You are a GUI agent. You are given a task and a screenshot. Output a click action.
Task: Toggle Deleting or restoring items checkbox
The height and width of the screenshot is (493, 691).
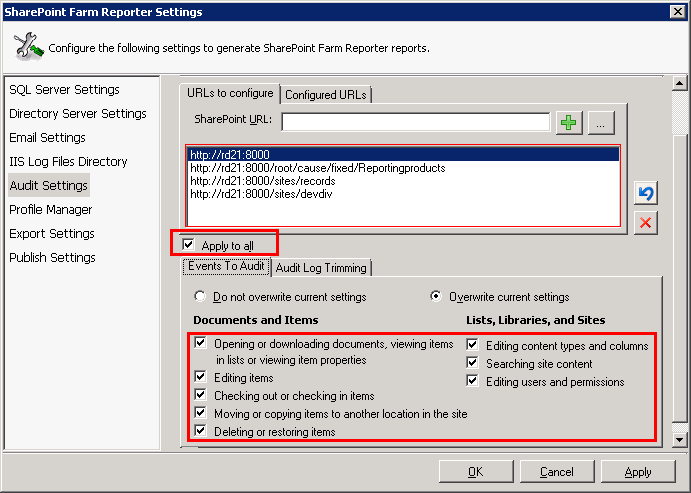(x=201, y=430)
